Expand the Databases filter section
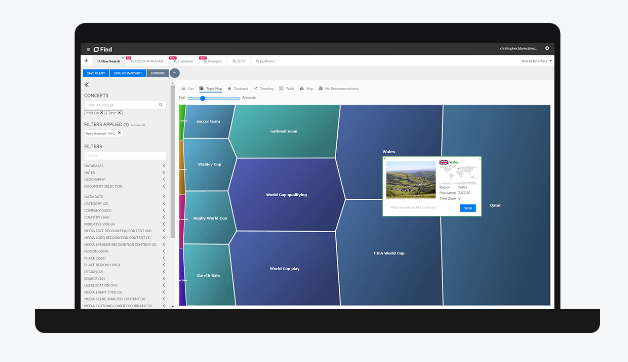 tap(124, 166)
